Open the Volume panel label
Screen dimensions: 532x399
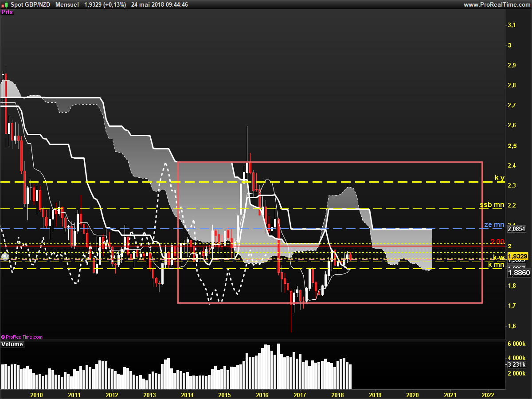click(12, 344)
